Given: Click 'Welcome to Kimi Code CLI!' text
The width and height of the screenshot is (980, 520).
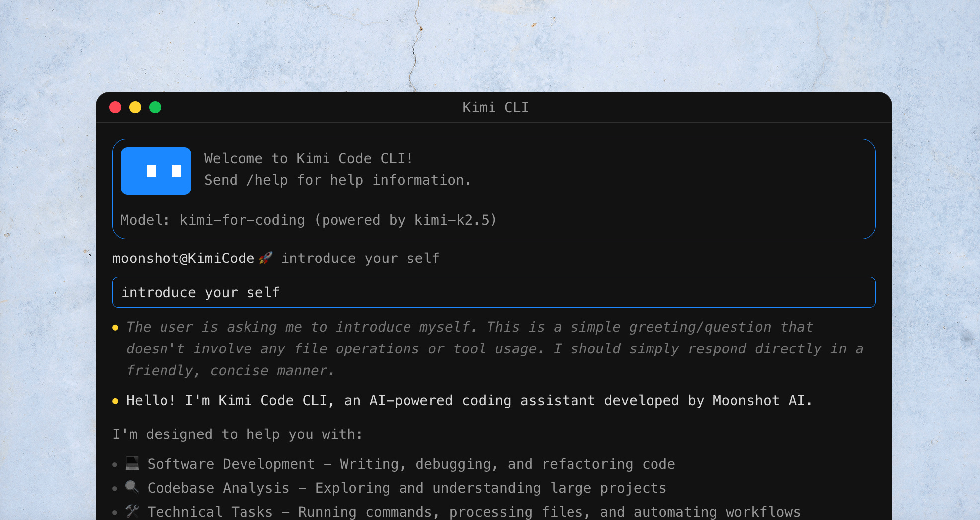Looking at the screenshot, I should (309, 158).
